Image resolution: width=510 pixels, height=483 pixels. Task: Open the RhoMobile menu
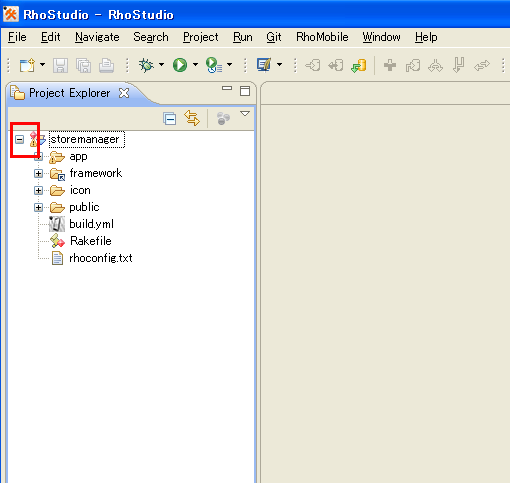322,37
